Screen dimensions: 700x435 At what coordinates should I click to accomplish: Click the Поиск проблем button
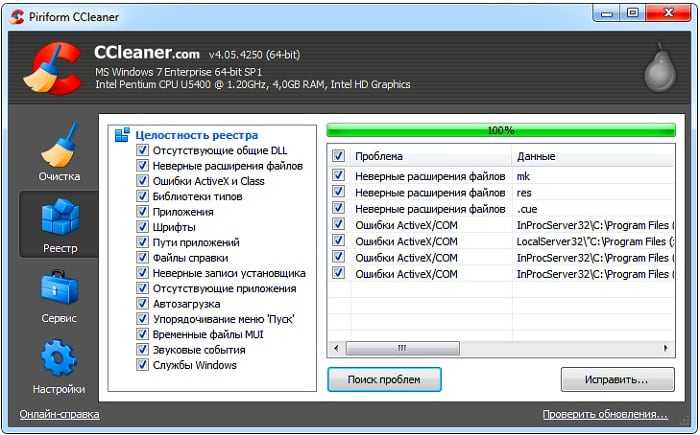pyautogui.click(x=384, y=380)
